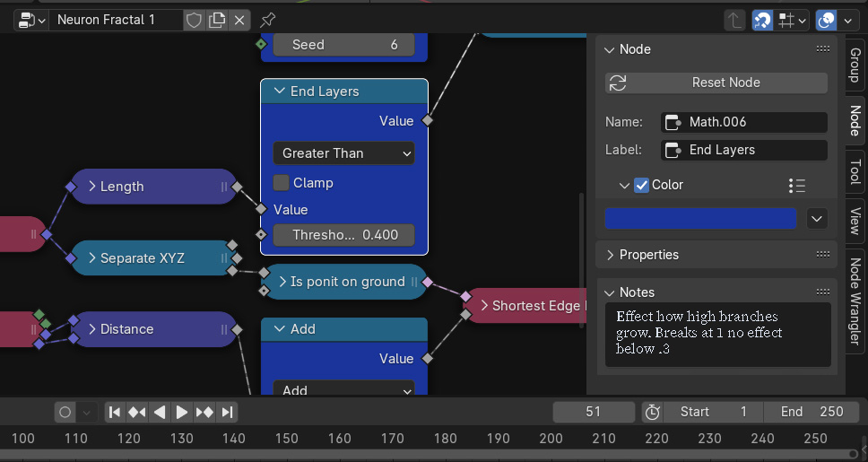Open auto keyframing options dropdown
The height and width of the screenshot is (462, 868).
tap(86, 413)
